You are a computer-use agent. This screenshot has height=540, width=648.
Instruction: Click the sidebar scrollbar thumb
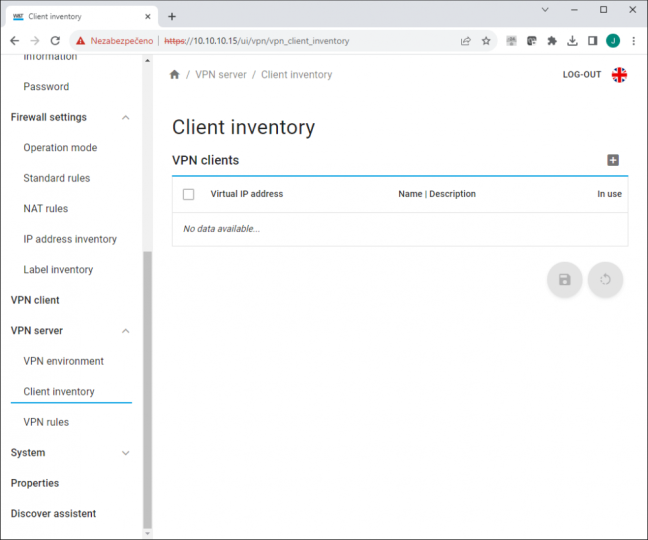148,390
